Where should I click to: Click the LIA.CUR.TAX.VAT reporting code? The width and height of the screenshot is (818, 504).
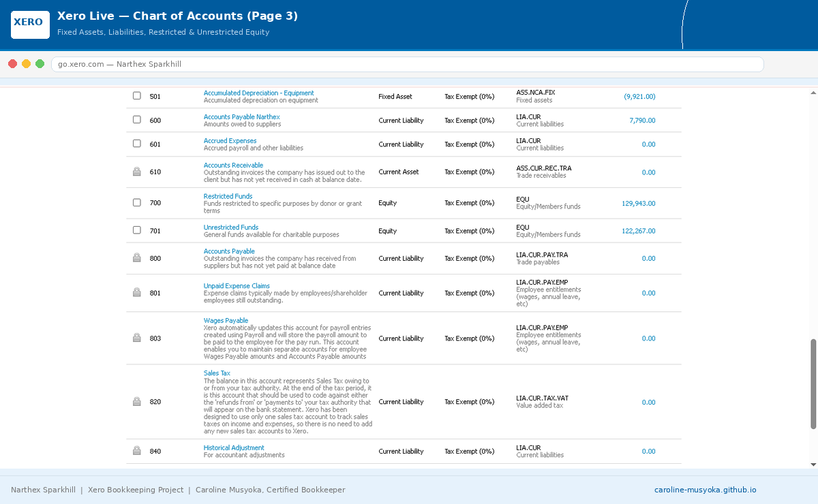point(542,398)
